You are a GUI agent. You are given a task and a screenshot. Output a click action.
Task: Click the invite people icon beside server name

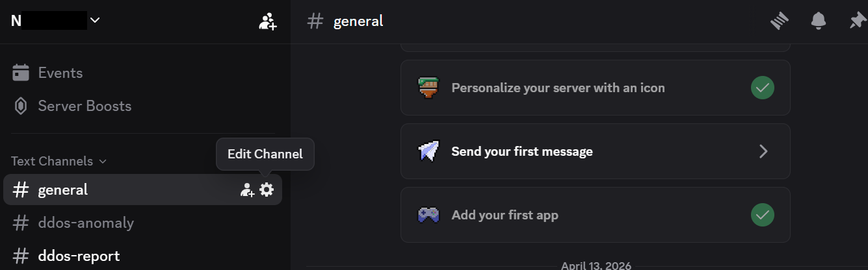pos(267,21)
